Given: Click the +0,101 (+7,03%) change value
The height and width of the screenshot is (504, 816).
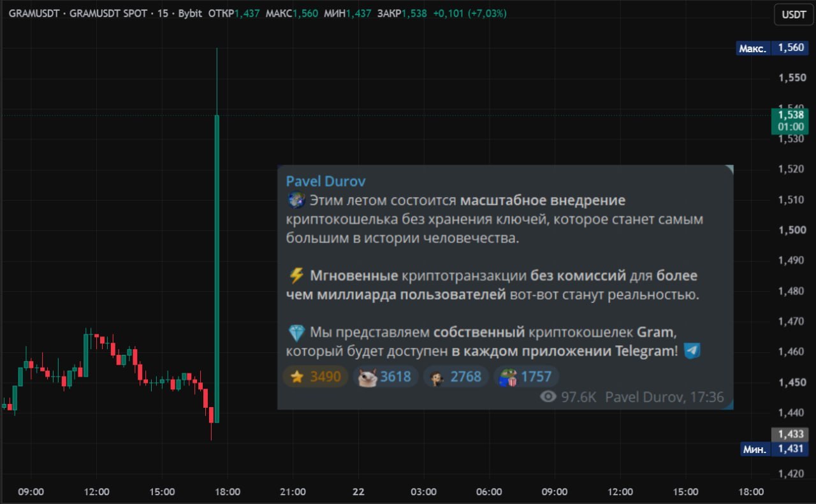Looking at the screenshot, I should 470,13.
